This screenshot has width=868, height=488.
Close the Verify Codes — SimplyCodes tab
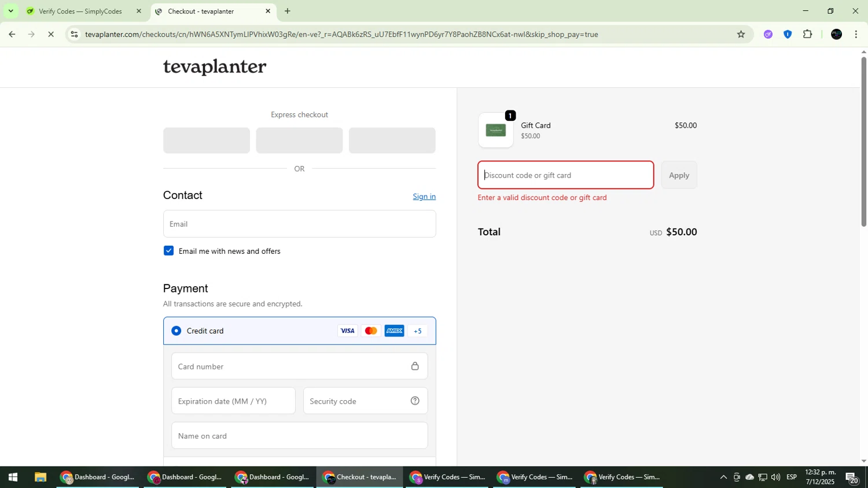138,11
